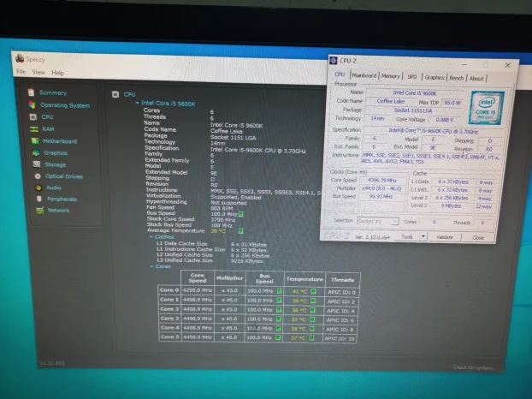
Task: Close the CPU-Z window with X button
Action: point(507,65)
